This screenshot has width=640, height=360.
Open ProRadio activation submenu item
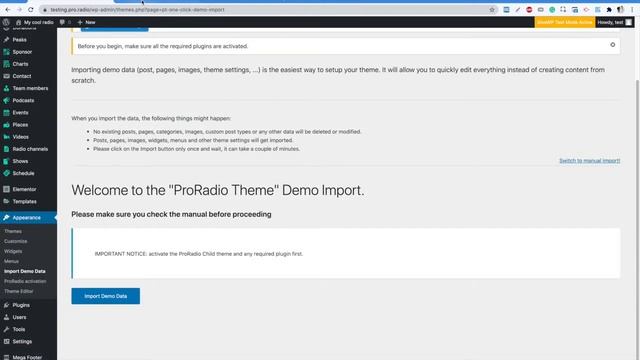[25, 281]
